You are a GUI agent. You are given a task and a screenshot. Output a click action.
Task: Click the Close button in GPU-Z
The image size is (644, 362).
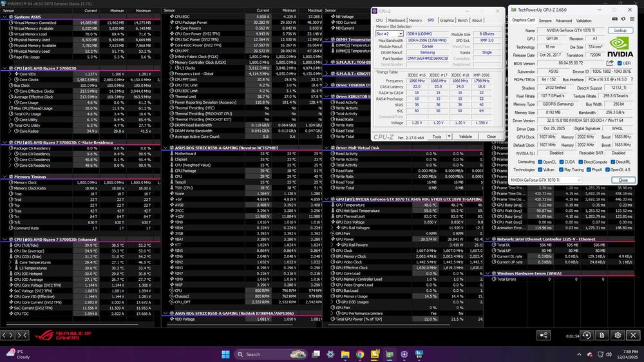tap(623, 180)
